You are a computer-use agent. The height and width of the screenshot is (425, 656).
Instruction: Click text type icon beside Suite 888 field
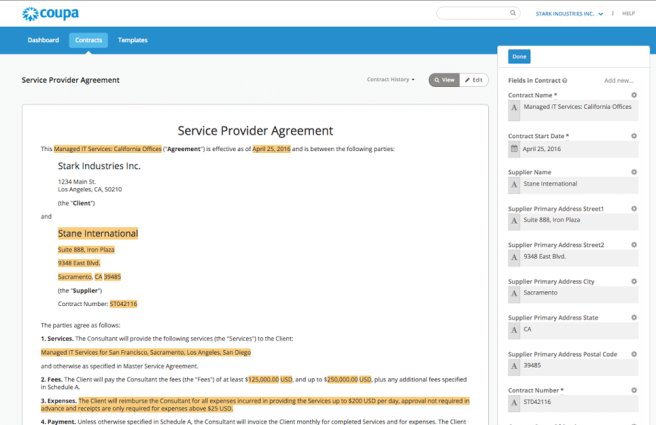pyautogui.click(x=514, y=220)
